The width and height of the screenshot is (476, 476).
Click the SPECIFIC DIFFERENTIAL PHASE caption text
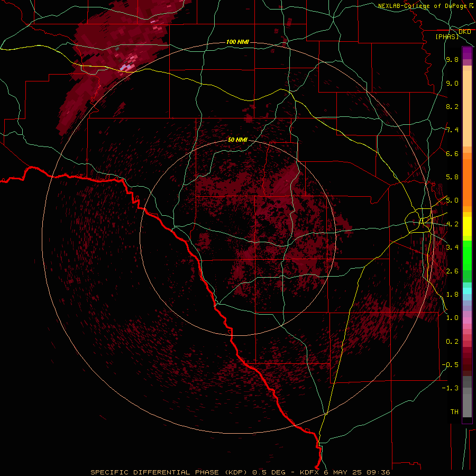point(154,472)
